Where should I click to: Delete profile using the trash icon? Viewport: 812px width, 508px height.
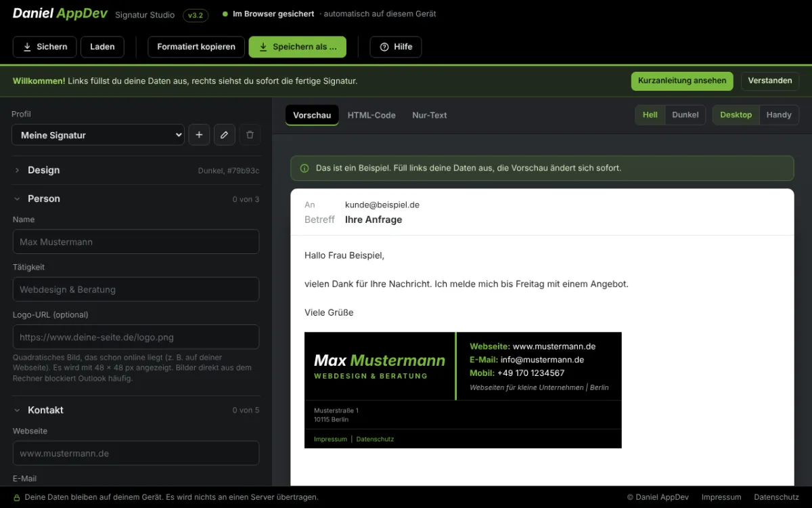point(250,135)
